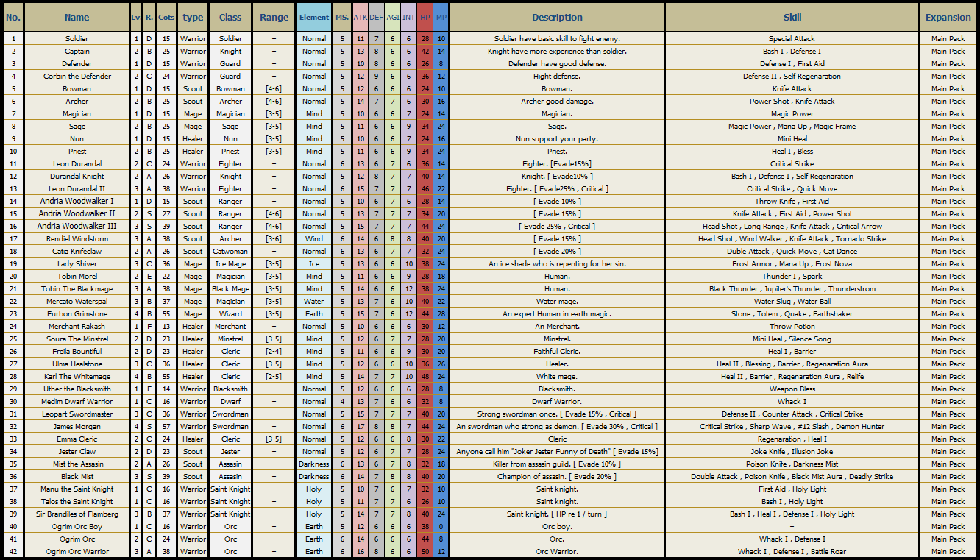
Task: Click the name 'Mist the Assasin'
Action: (x=77, y=464)
